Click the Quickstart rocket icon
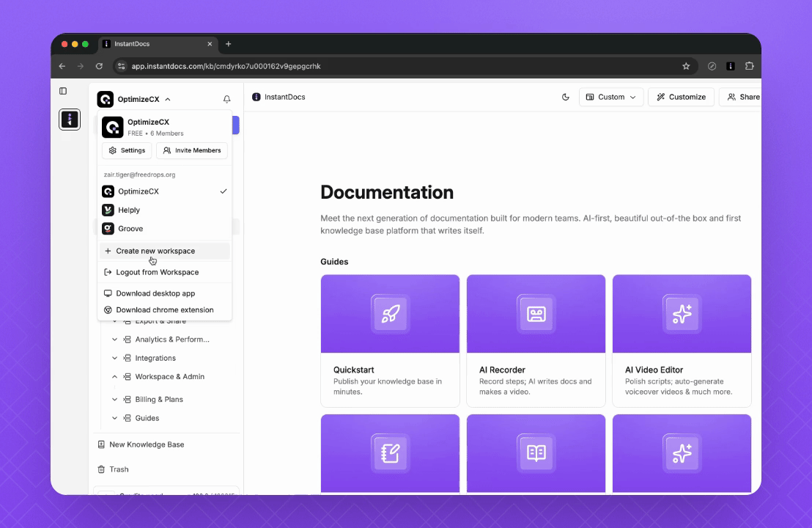The image size is (812, 528). tap(390, 314)
